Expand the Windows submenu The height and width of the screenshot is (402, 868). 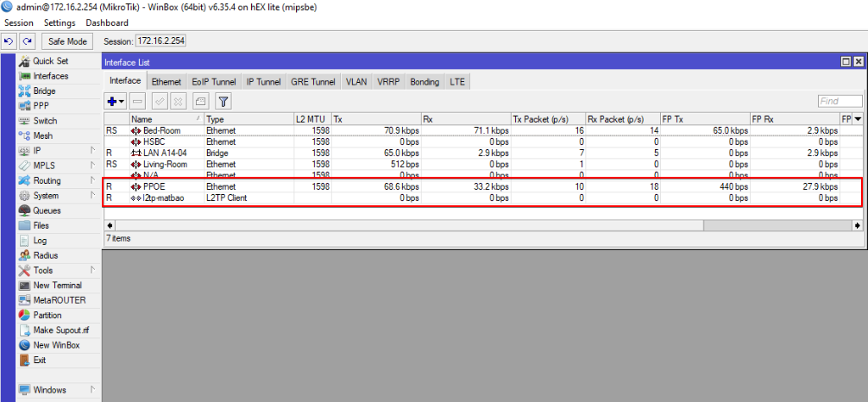[58, 389]
